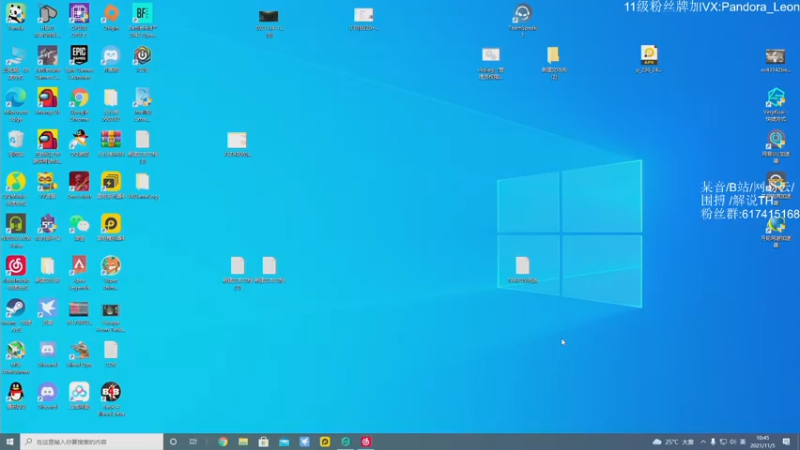Viewport: 800px width, 450px height.
Task: Launch Among Us shortcut beside Edge
Action: 47,98
